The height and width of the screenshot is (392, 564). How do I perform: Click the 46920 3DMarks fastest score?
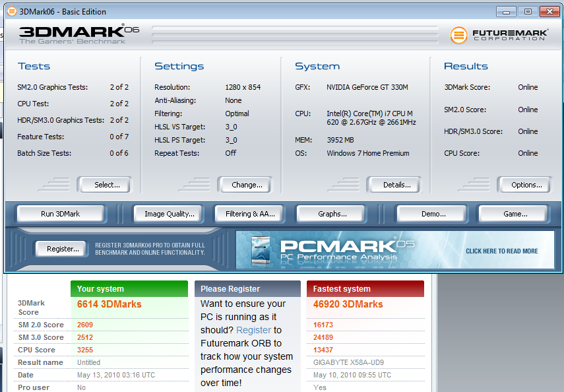pyautogui.click(x=348, y=304)
